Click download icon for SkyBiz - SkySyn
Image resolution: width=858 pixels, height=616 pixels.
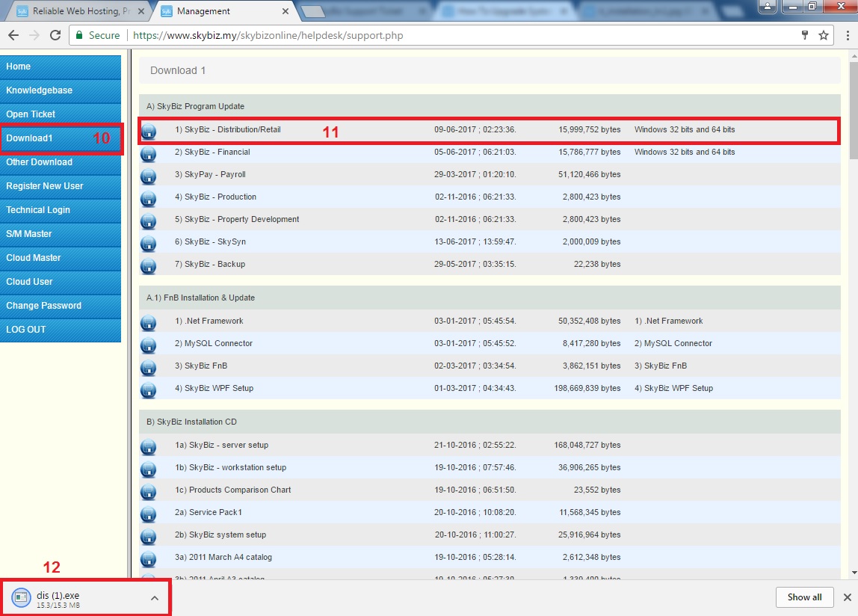click(x=148, y=244)
